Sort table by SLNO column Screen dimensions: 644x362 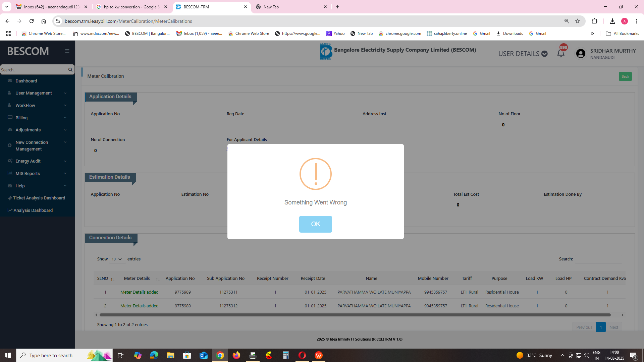(x=105, y=278)
